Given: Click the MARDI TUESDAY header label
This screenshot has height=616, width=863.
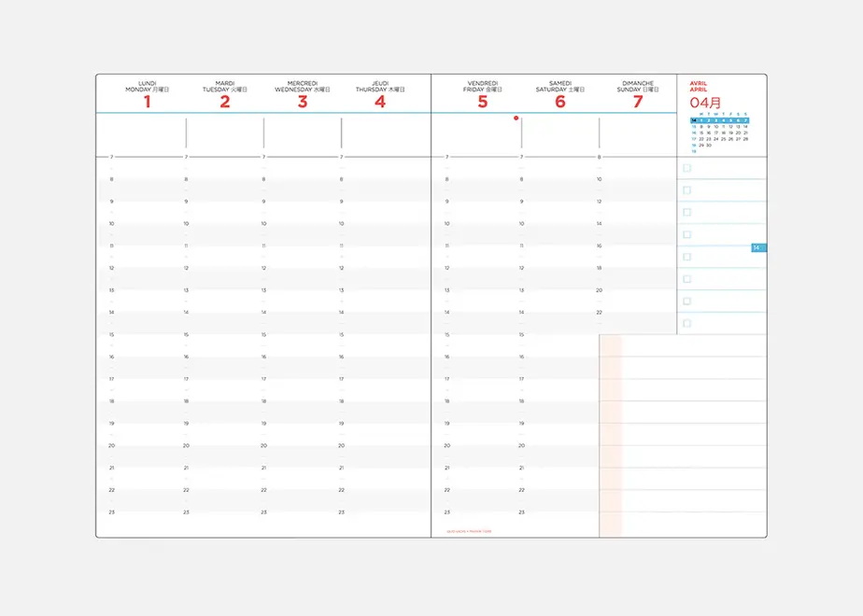Looking at the screenshot, I should 224,87.
